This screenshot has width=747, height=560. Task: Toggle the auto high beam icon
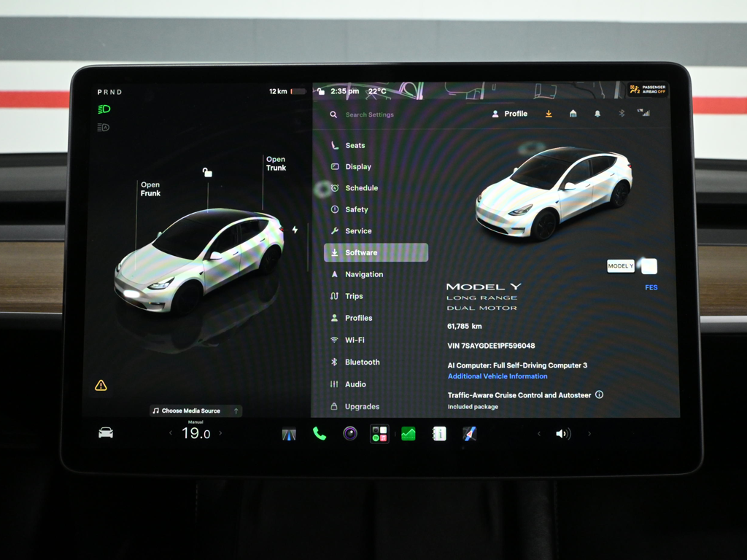tap(104, 127)
